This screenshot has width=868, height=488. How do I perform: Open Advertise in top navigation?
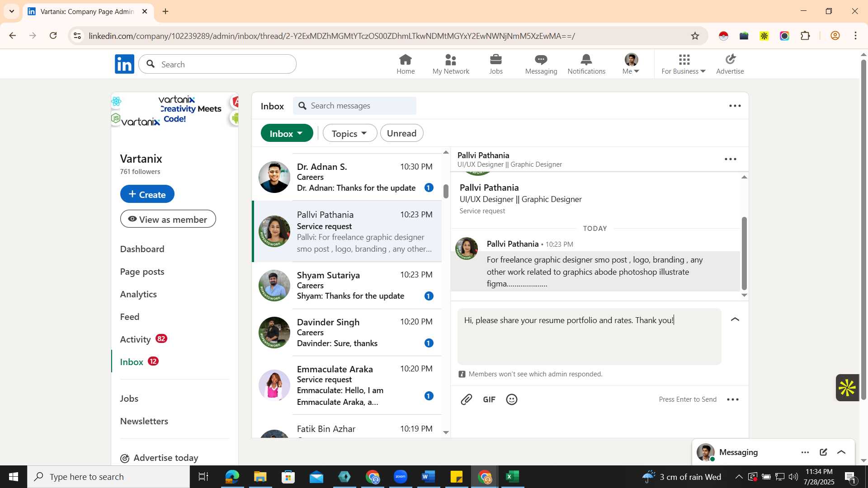click(x=730, y=64)
